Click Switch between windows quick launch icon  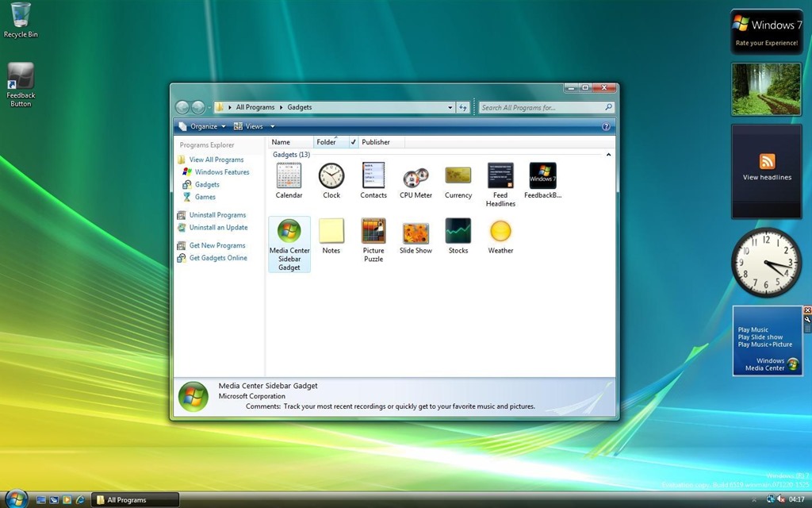54,500
